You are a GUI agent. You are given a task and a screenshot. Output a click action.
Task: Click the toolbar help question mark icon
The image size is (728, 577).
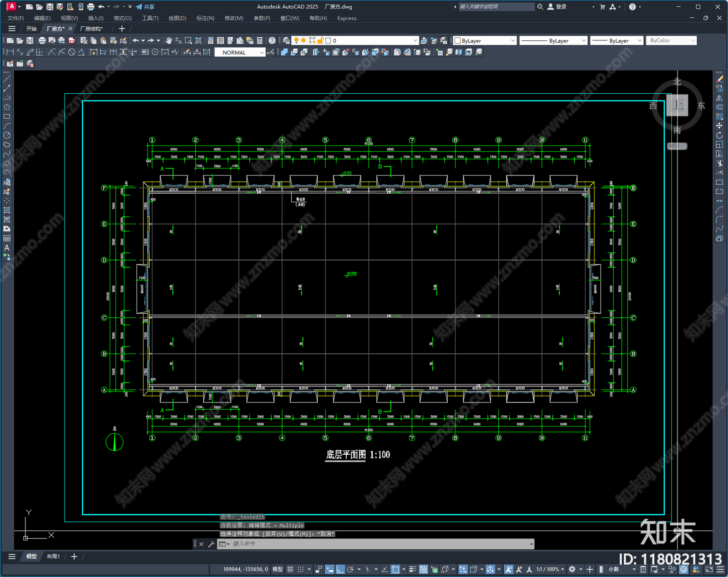click(272, 40)
